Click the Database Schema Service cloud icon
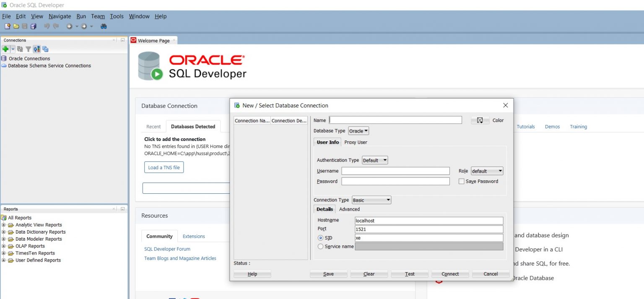Image resolution: width=644 pixels, height=299 pixels. 4,65
